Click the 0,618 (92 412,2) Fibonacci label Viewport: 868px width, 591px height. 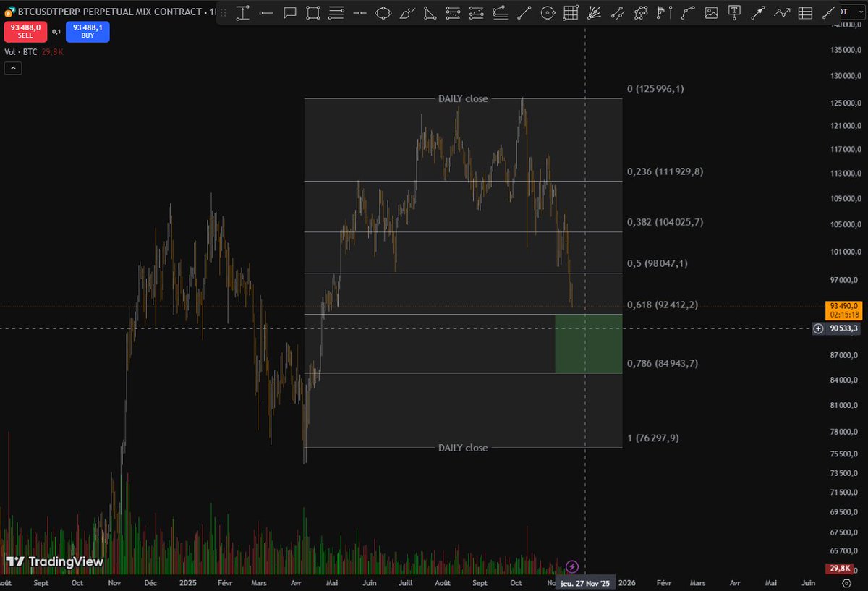tap(662, 305)
